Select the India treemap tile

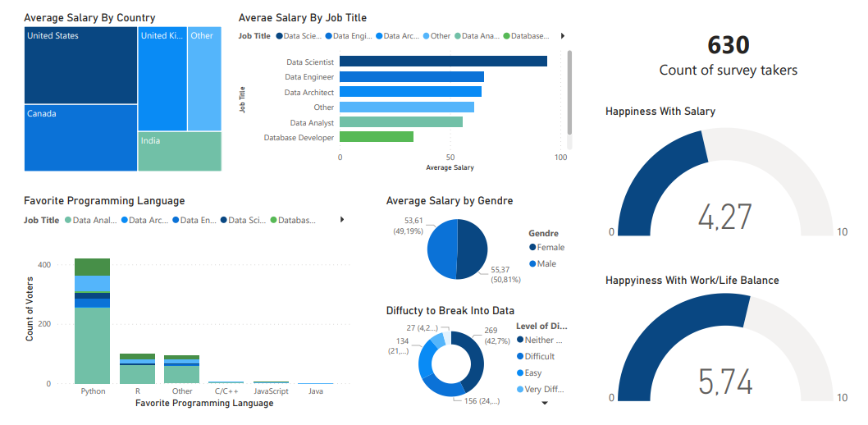179,152
